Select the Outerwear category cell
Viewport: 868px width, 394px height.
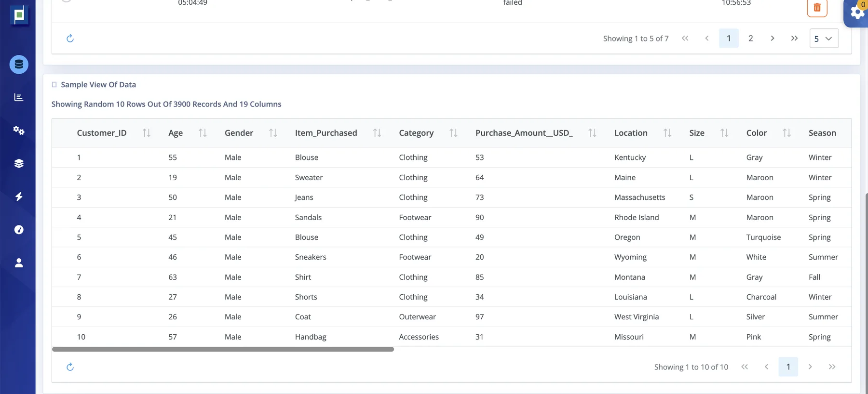pos(417,317)
